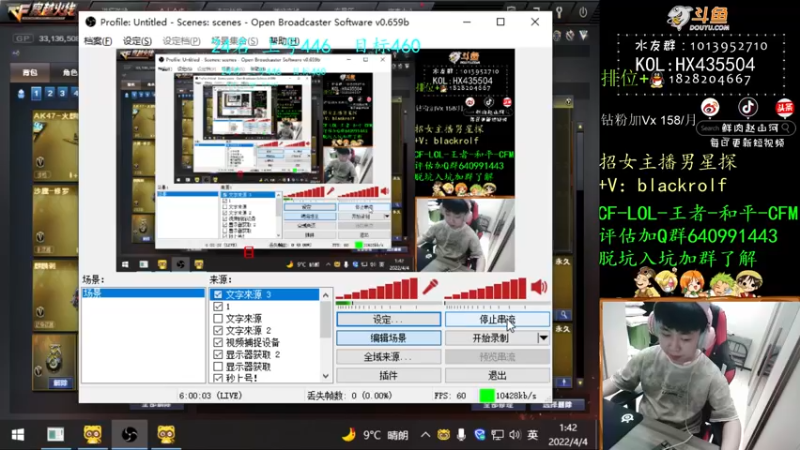
Task: Toggle the 秒上号! source checkbox
Action: point(218,378)
